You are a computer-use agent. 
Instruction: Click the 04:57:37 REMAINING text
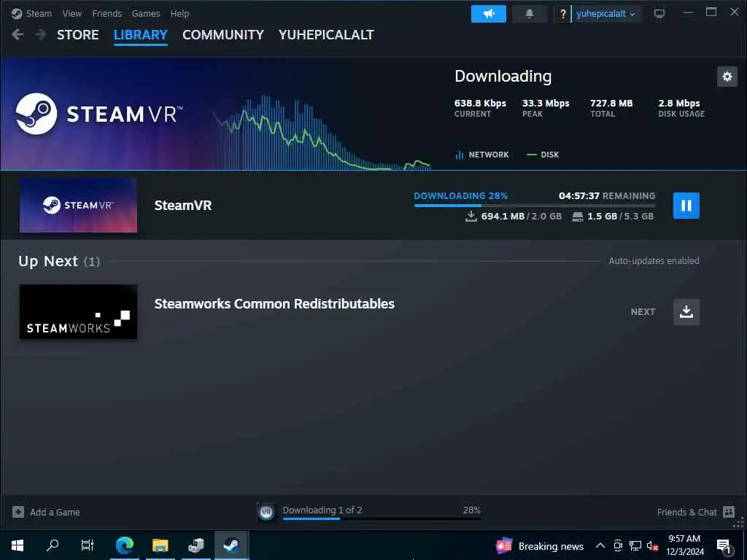coord(607,195)
